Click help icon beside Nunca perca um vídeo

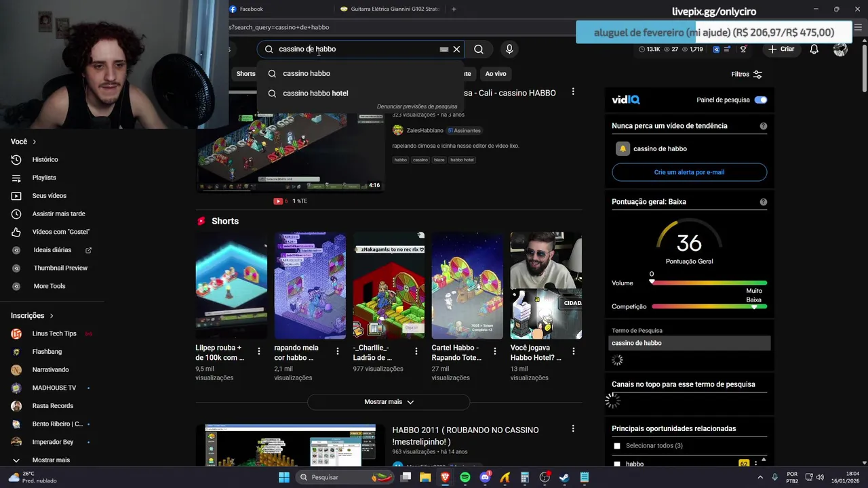(x=764, y=126)
